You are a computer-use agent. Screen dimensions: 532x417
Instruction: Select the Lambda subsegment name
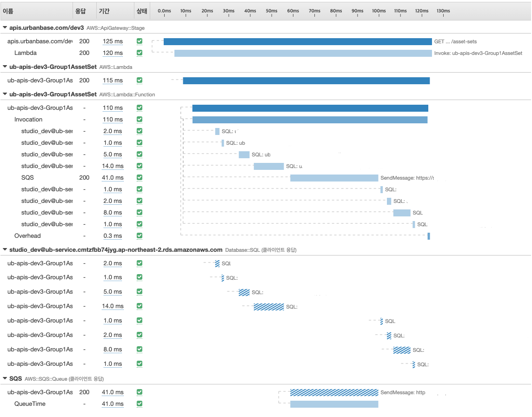[26, 53]
